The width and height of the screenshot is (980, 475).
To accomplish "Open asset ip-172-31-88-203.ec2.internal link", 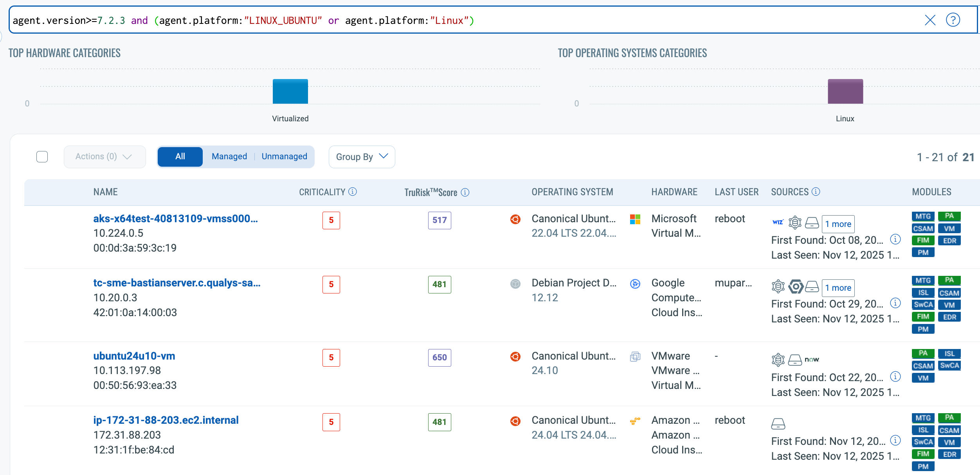I will 166,420.
